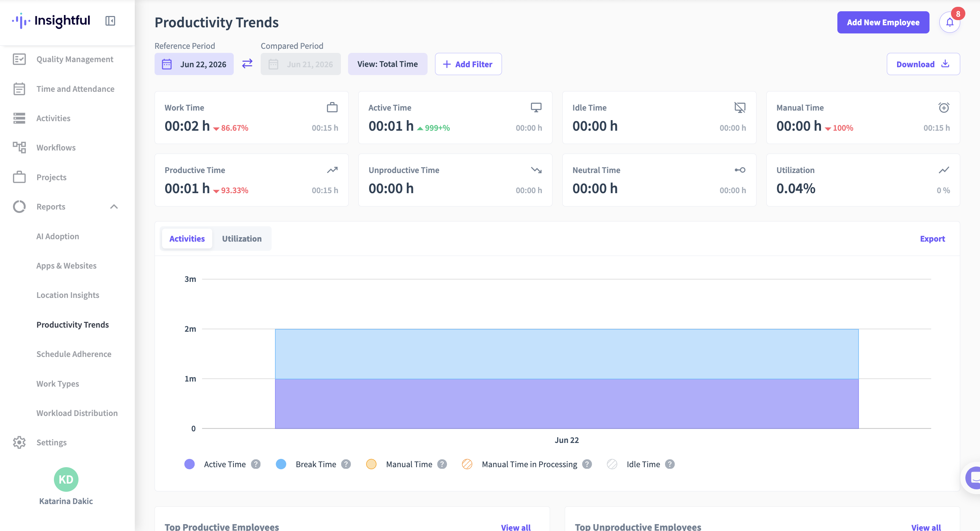
Task: Switch to the Utilization chart tab
Action: [242, 239]
